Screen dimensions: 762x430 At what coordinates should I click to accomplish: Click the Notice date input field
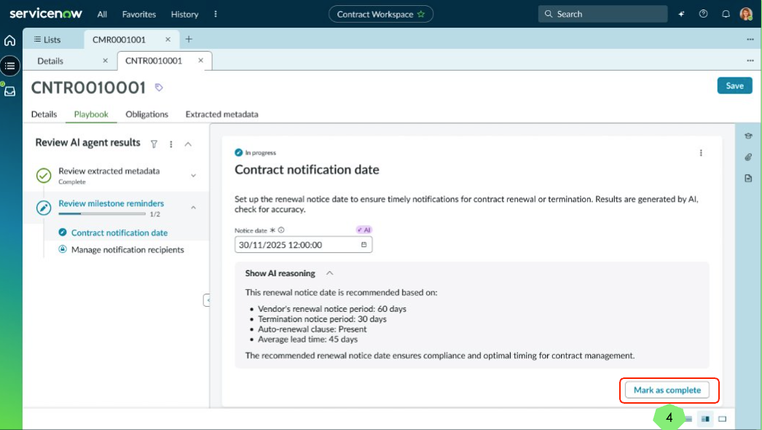[x=303, y=245]
